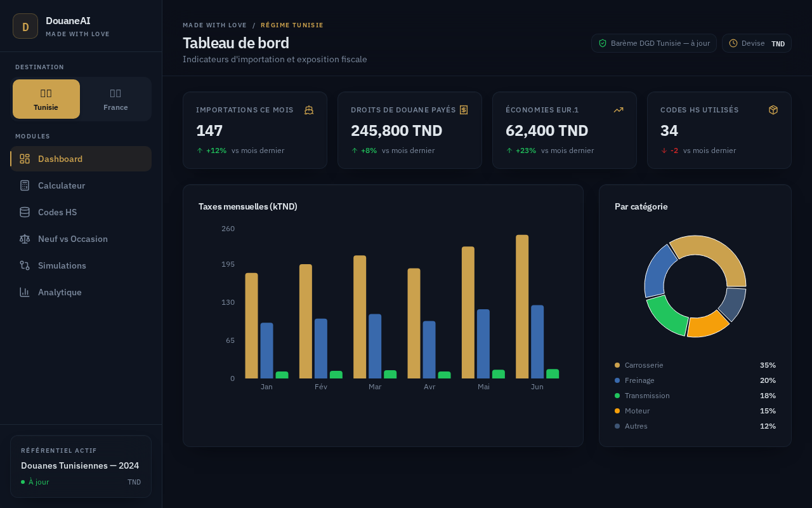This screenshot has width=812, height=508.
Task: Click the gold bar for Jun
Action: [x=522, y=307]
